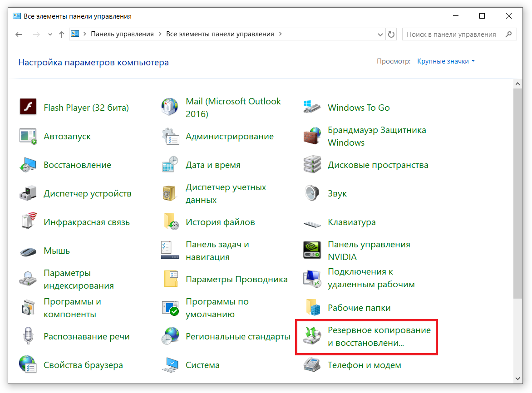
Task: Expand the address bar history dropdown
Action: coord(380,34)
